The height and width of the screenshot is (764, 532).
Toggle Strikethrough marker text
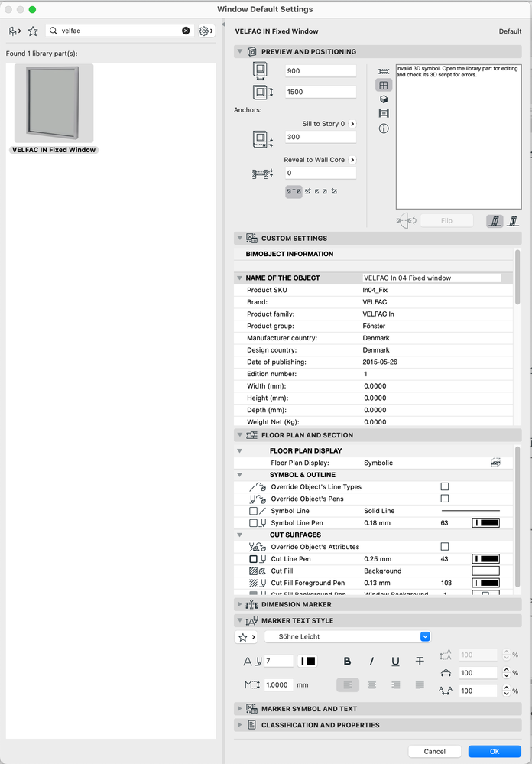click(x=420, y=662)
